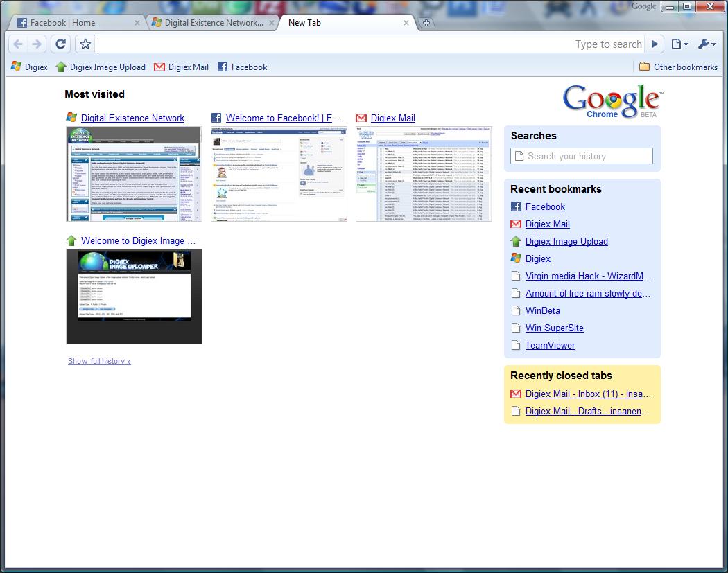Click the Facebook favicon beside Welcome to Facebook link
The image size is (728, 573).
point(216,118)
